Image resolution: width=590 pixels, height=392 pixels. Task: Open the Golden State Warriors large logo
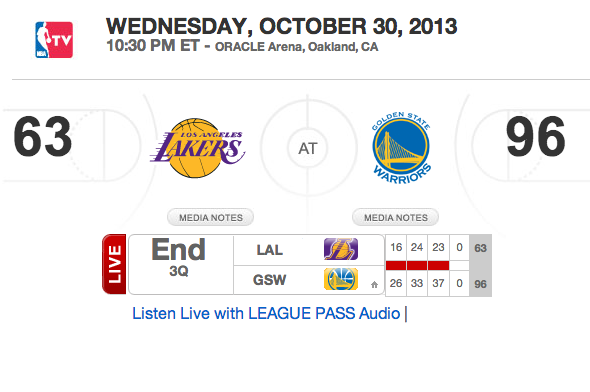(x=401, y=148)
